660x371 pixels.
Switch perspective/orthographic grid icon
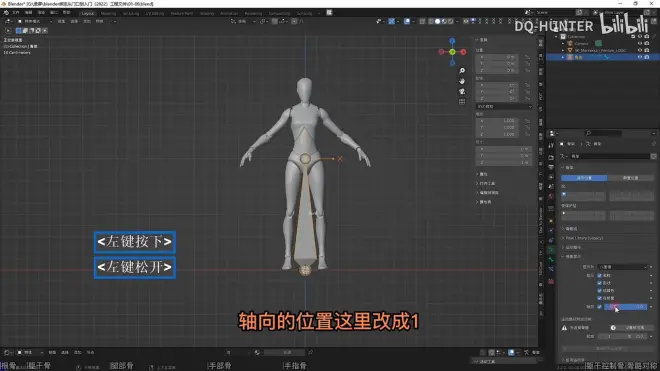[462, 101]
